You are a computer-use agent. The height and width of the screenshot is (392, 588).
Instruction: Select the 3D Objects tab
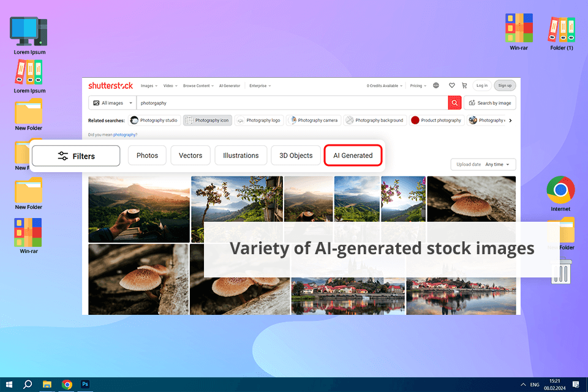tap(296, 156)
